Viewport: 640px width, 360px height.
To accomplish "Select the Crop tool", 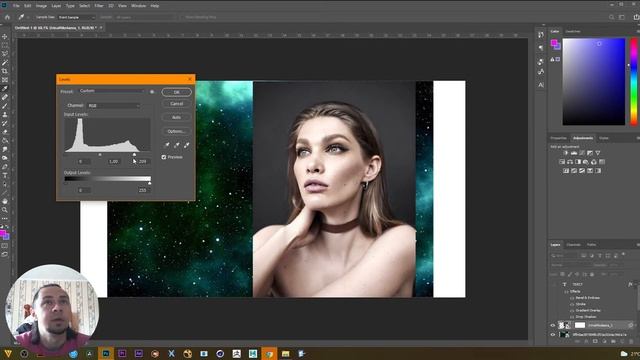I will pyautogui.click(x=5, y=71).
